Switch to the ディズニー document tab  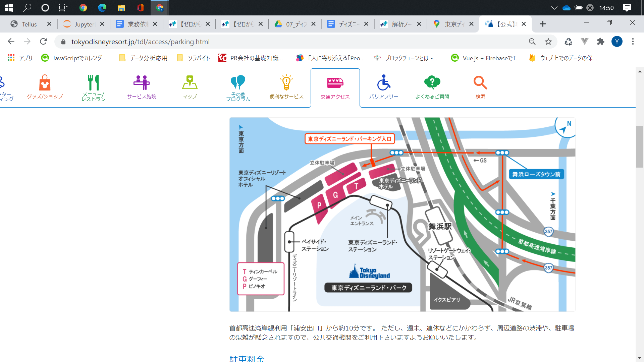pyautogui.click(x=348, y=24)
